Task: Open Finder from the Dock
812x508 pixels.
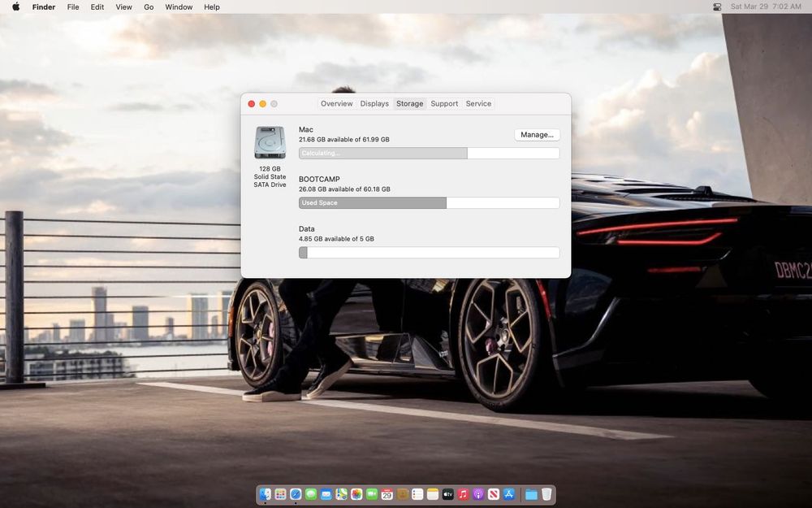Action: pyautogui.click(x=266, y=494)
